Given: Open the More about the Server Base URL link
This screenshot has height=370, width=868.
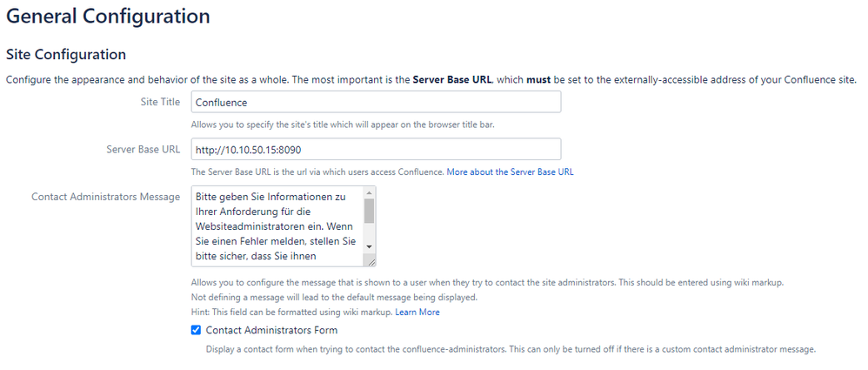Looking at the screenshot, I should point(510,172).
